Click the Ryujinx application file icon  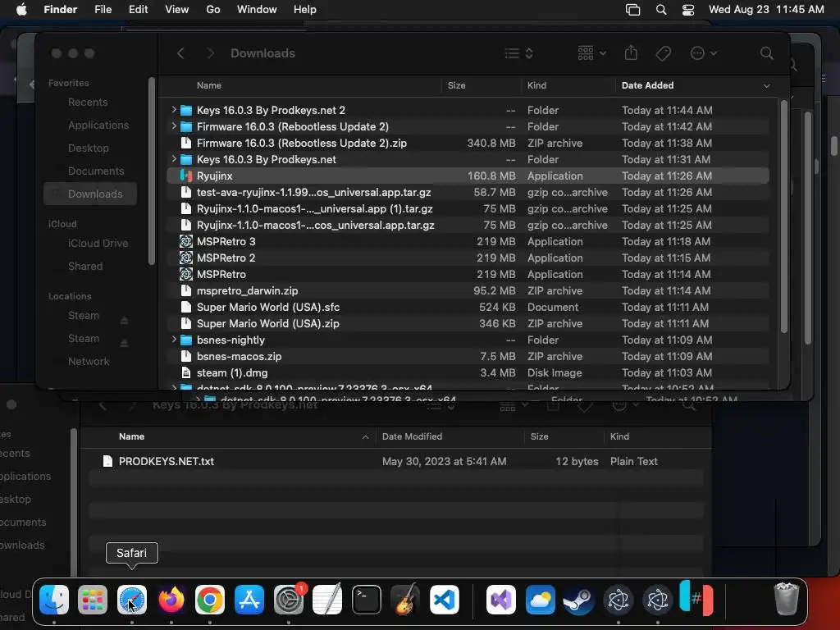pyautogui.click(x=186, y=176)
